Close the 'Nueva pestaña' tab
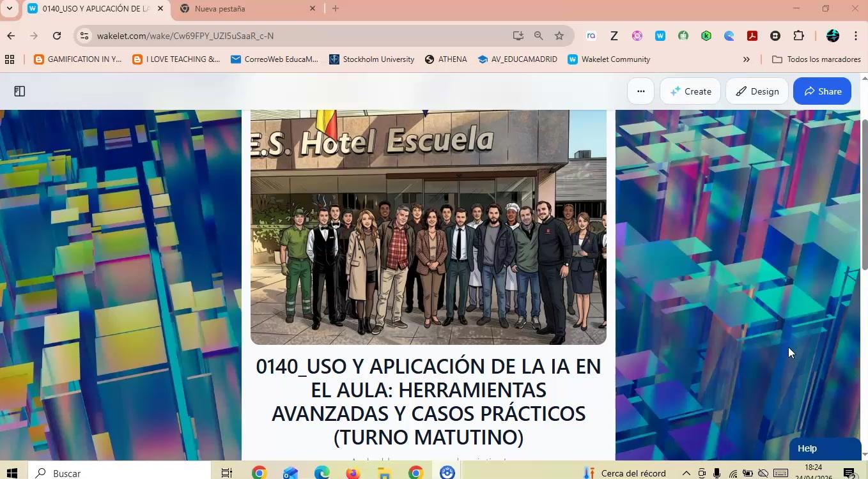868x479 pixels. pyautogui.click(x=313, y=9)
